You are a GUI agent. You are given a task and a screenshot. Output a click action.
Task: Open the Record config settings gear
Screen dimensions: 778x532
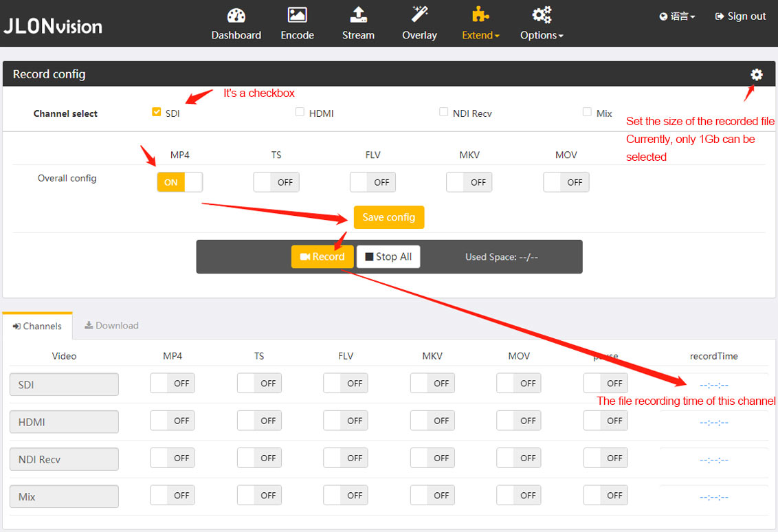[756, 74]
